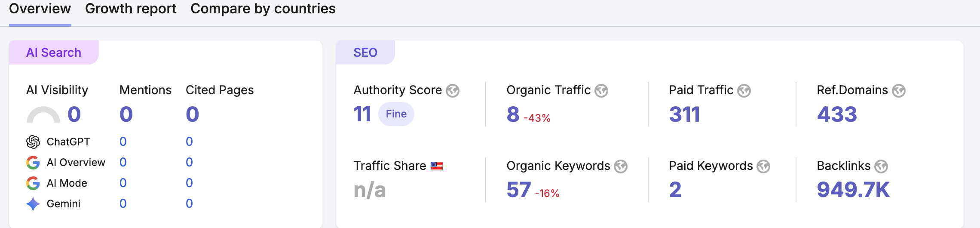Select the Overview tab
This screenshot has height=228, width=980.
(40, 9)
